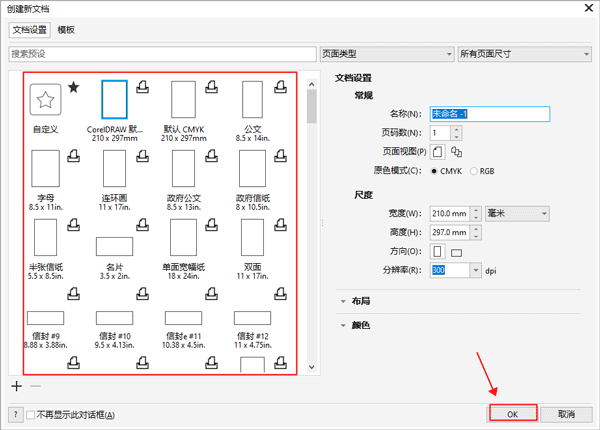The width and height of the screenshot is (600, 430).
Task: Set landscape orientation icon
Action: click(x=457, y=252)
